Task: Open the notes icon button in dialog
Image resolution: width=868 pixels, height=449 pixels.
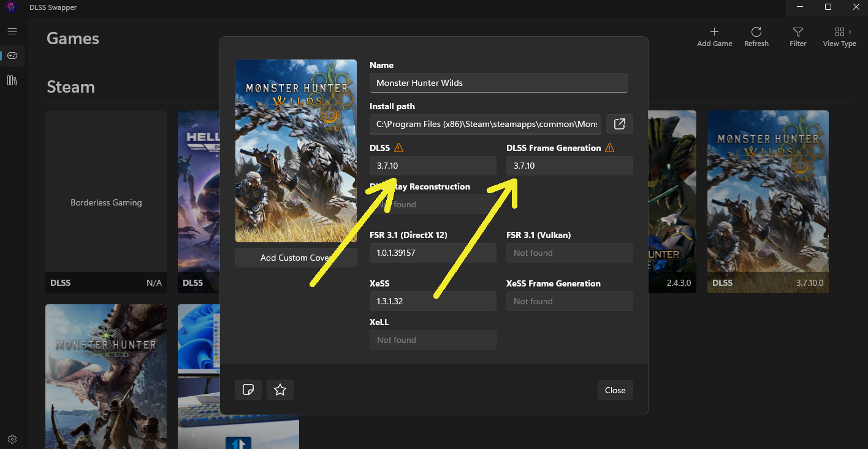Action: pyautogui.click(x=248, y=390)
